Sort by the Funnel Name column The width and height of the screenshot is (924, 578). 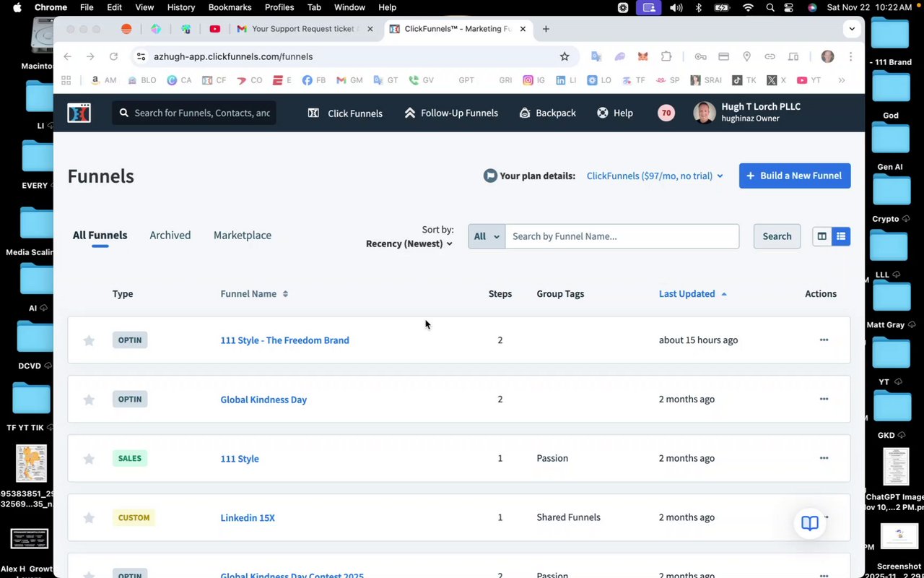pyautogui.click(x=254, y=293)
